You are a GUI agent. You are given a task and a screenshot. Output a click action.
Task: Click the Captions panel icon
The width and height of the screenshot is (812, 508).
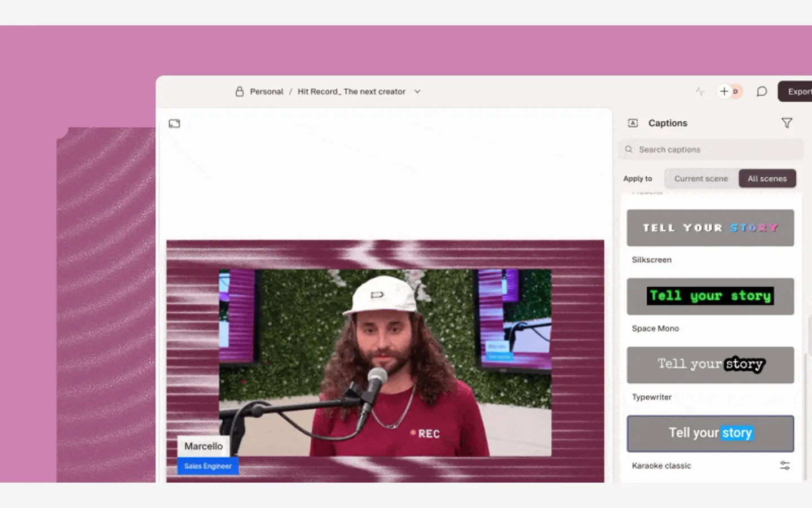click(633, 123)
